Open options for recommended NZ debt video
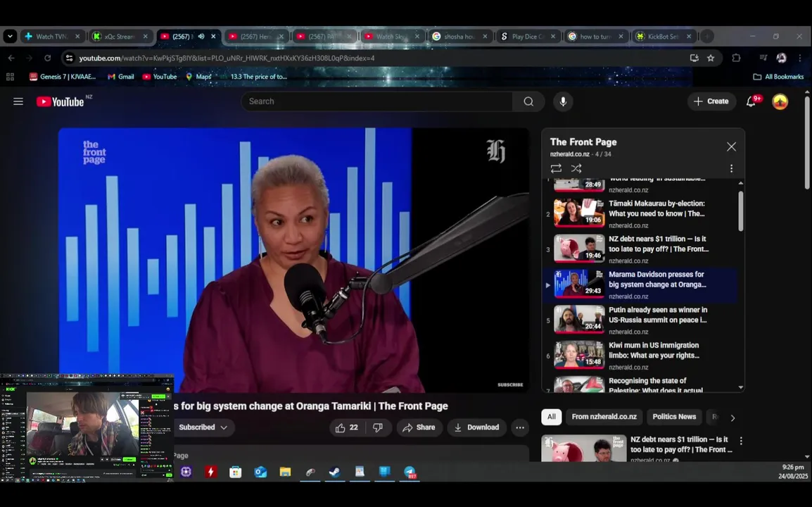The width and height of the screenshot is (812, 507). 741,441
